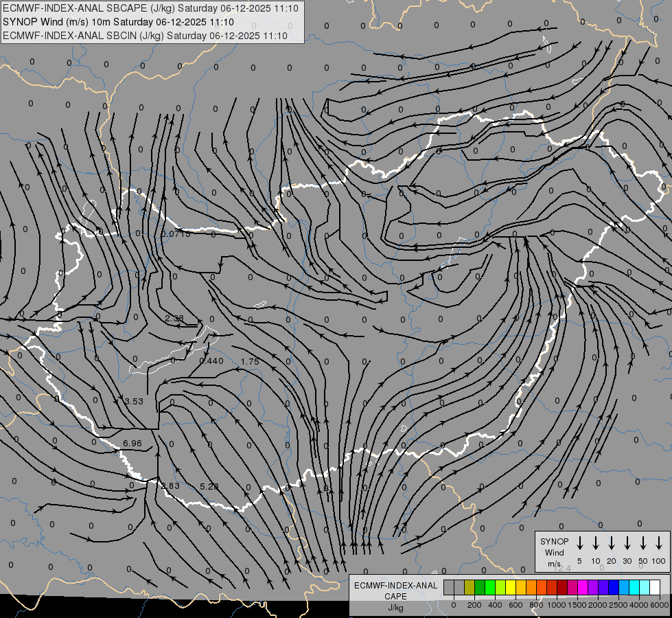Click the 6000 tick label on CAPE scale
This screenshot has height=618, width=672.
coord(660,605)
